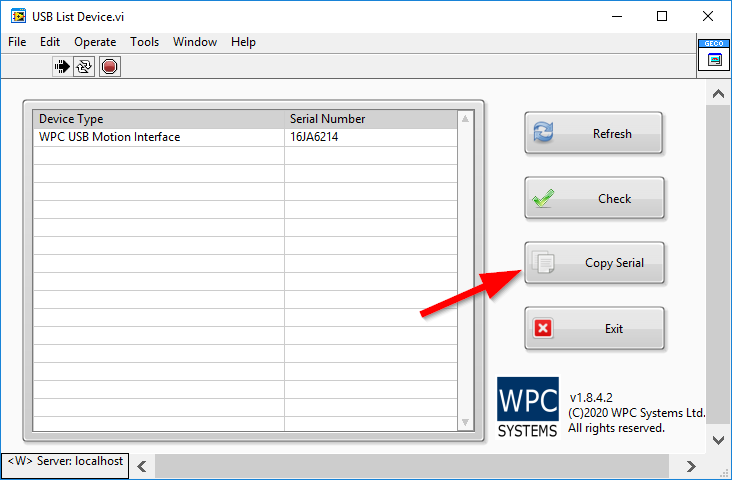Screen dimensions: 732x480
Task: Click the Check button
Action: coord(593,198)
